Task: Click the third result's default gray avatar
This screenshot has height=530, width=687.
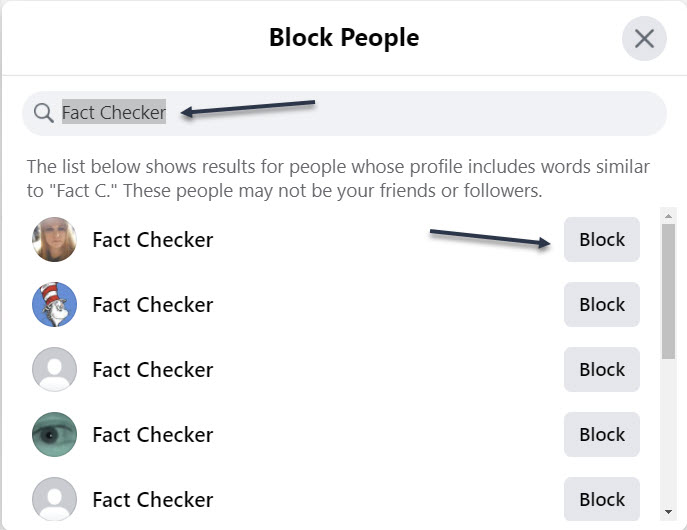Action: click(54, 370)
